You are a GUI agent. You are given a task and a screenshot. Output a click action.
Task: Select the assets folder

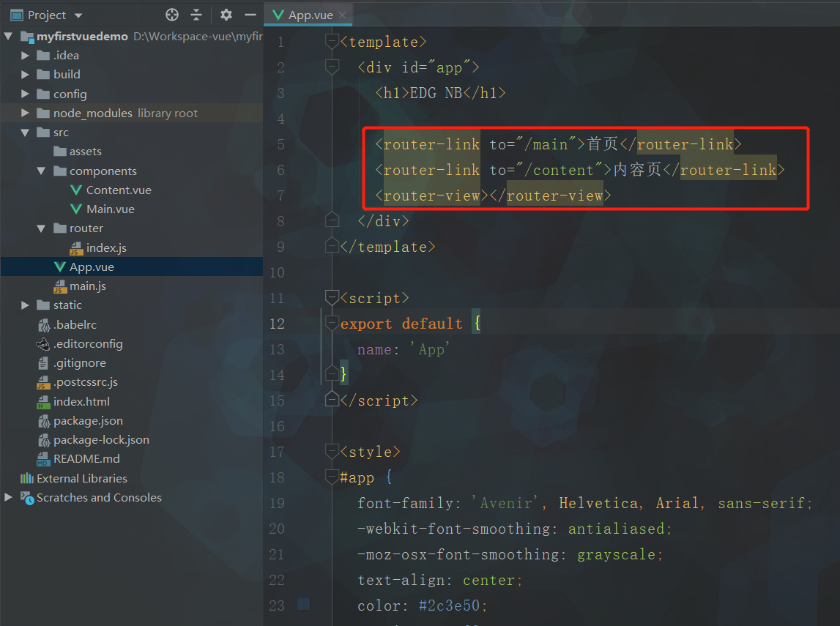[x=85, y=152]
